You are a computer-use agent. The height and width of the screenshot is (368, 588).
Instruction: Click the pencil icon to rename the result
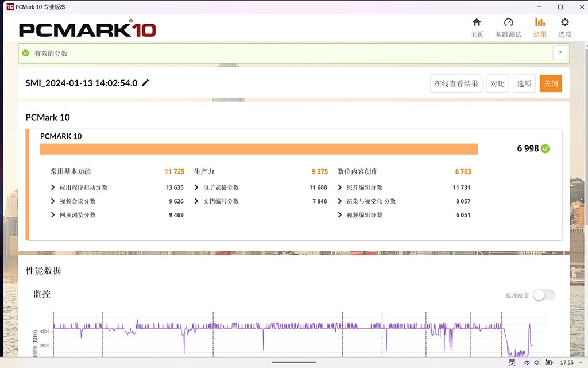point(145,83)
